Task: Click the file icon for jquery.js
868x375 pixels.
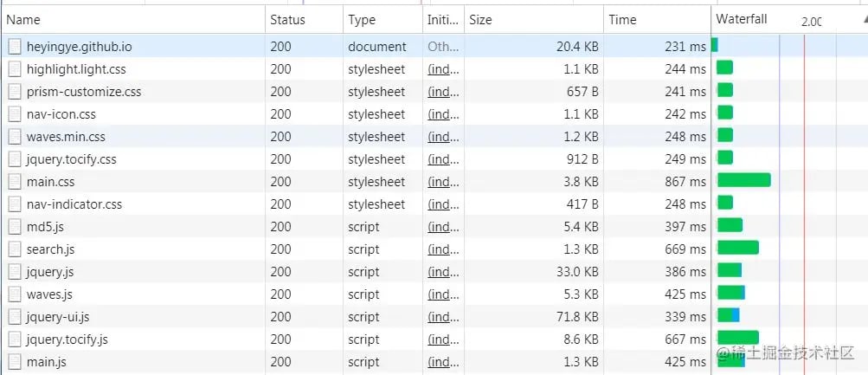Action: pos(15,272)
